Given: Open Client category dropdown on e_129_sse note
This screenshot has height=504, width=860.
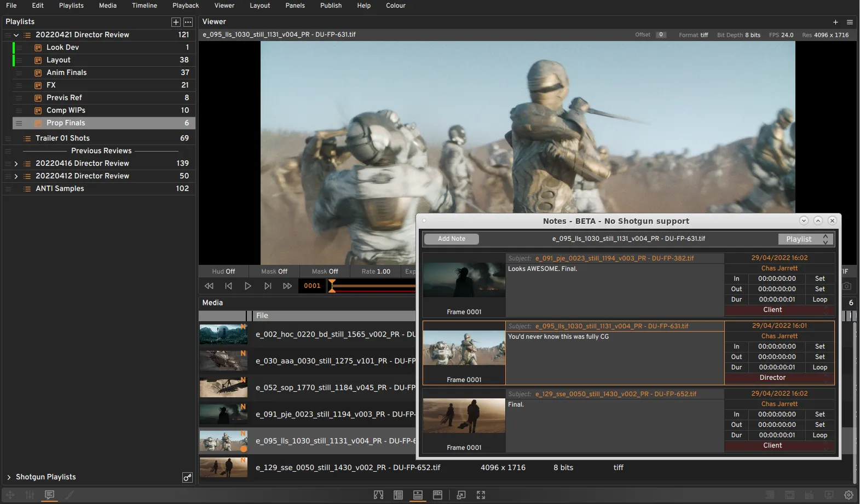Looking at the screenshot, I should click(779, 445).
